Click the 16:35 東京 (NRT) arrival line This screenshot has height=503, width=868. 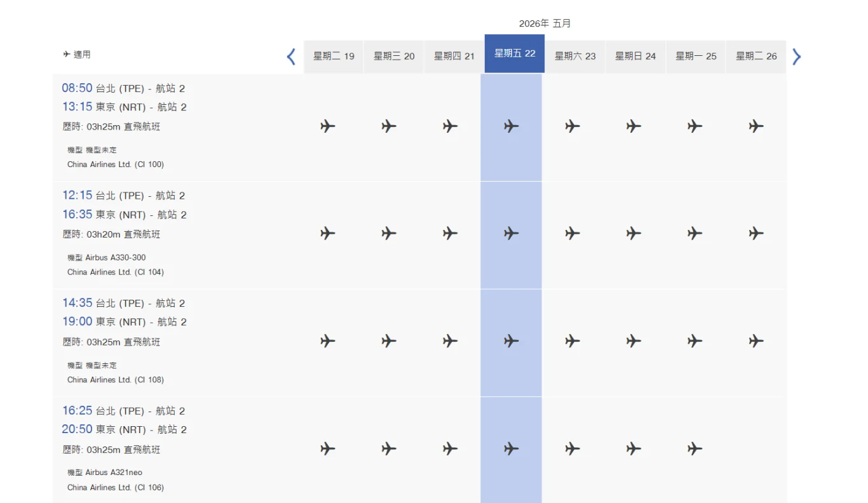pyautogui.click(x=125, y=215)
